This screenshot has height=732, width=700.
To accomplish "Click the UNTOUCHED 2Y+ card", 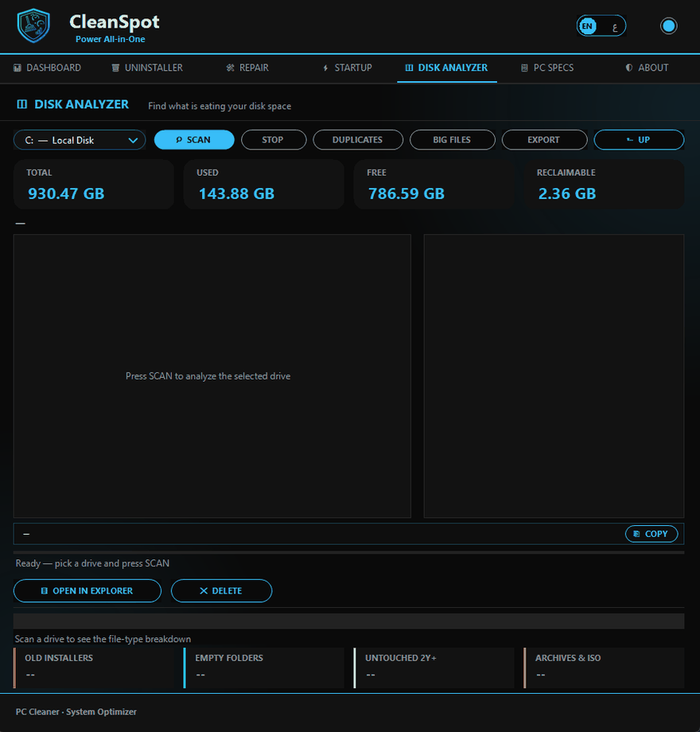I will coord(434,668).
